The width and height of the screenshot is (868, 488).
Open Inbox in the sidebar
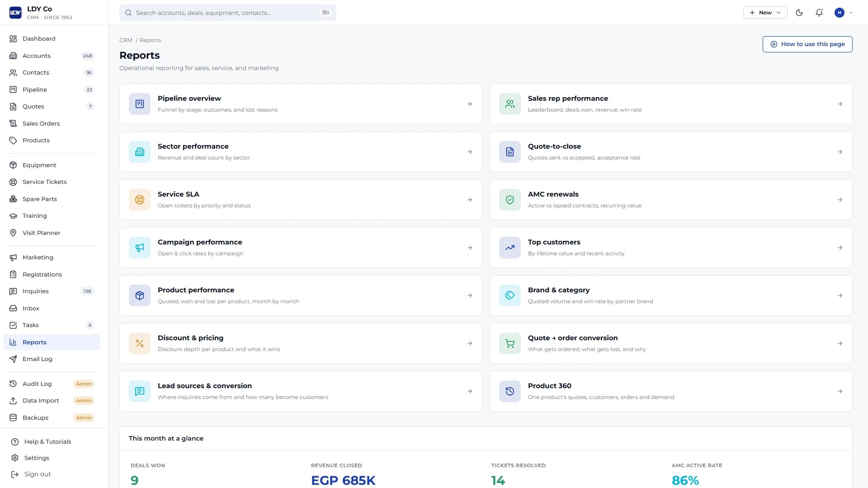click(x=52, y=308)
